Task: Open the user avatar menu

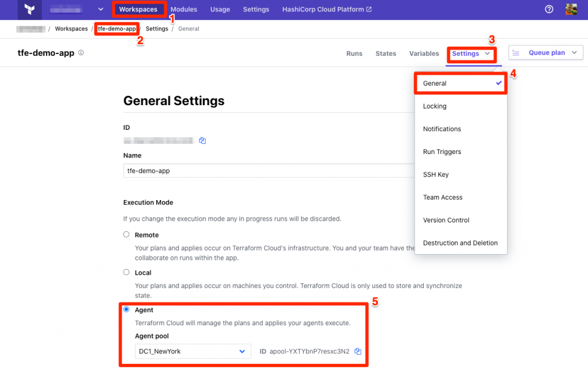Action: 571,9
